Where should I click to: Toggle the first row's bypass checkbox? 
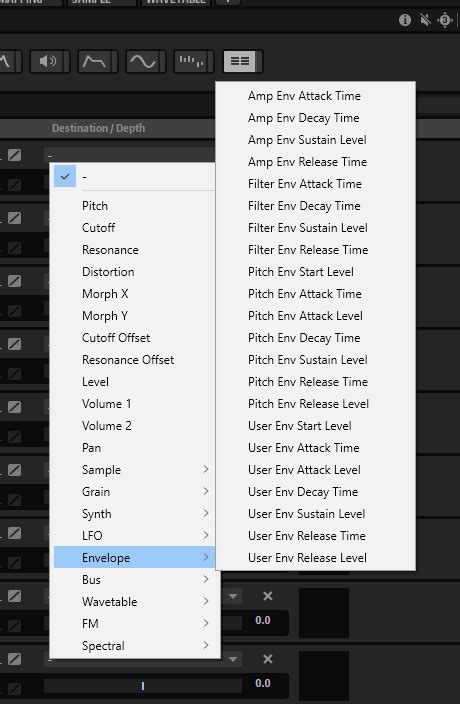[x=15, y=155]
